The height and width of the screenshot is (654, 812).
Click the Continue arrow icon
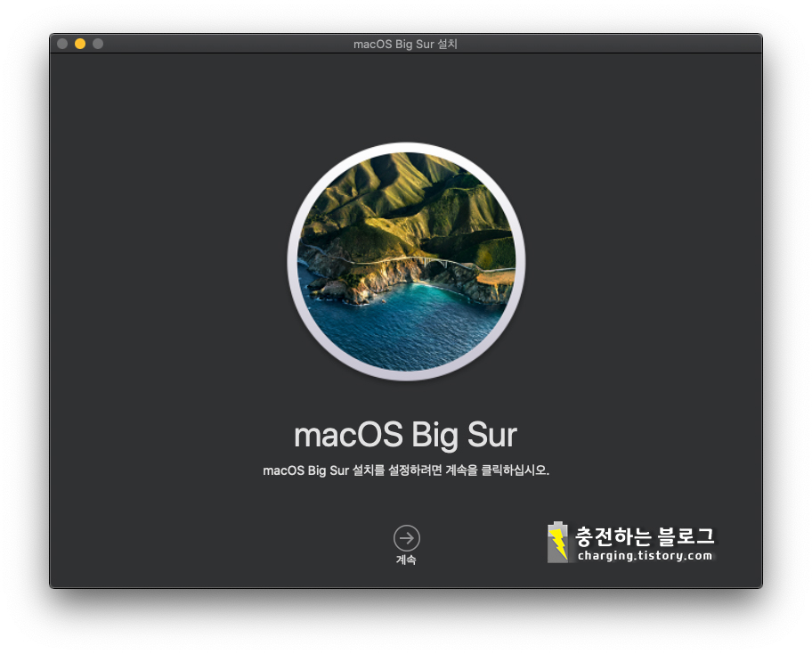pyautogui.click(x=407, y=538)
